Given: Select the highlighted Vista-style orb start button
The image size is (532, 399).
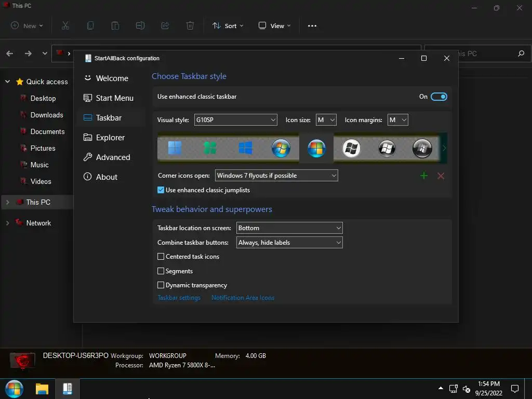Looking at the screenshot, I should pos(316,148).
